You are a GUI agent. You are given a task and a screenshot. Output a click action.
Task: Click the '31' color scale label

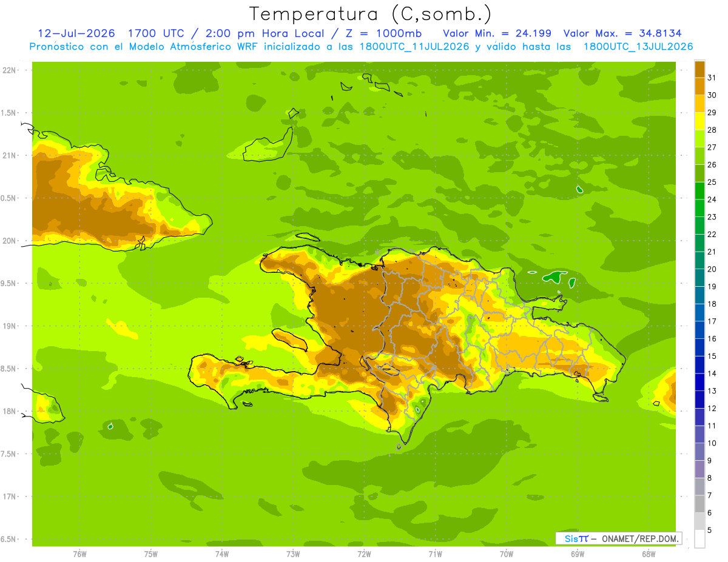(712, 78)
